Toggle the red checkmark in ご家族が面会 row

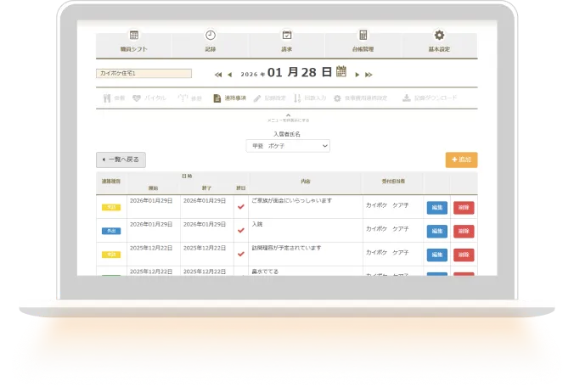[x=241, y=207]
